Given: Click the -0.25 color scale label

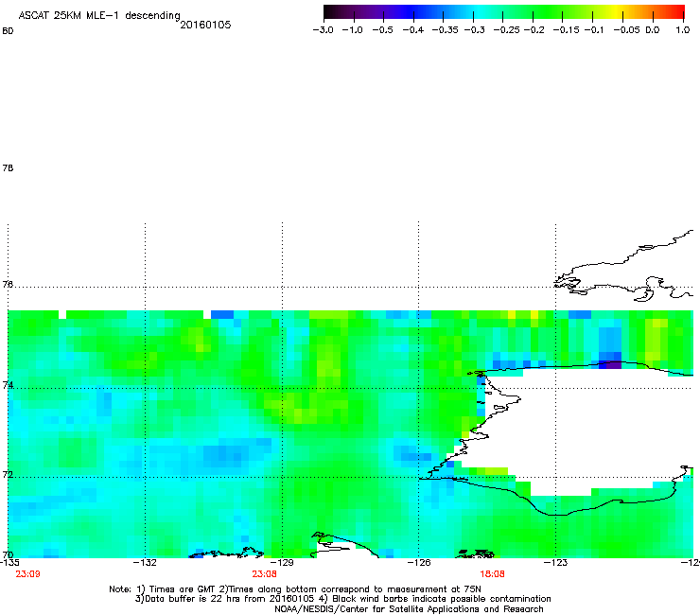Looking at the screenshot, I should (507, 30).
